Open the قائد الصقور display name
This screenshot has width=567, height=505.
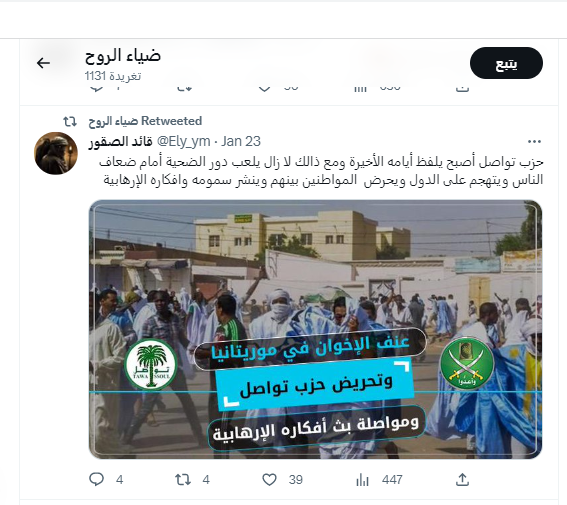pyautogui.click(x=121, y=141)
